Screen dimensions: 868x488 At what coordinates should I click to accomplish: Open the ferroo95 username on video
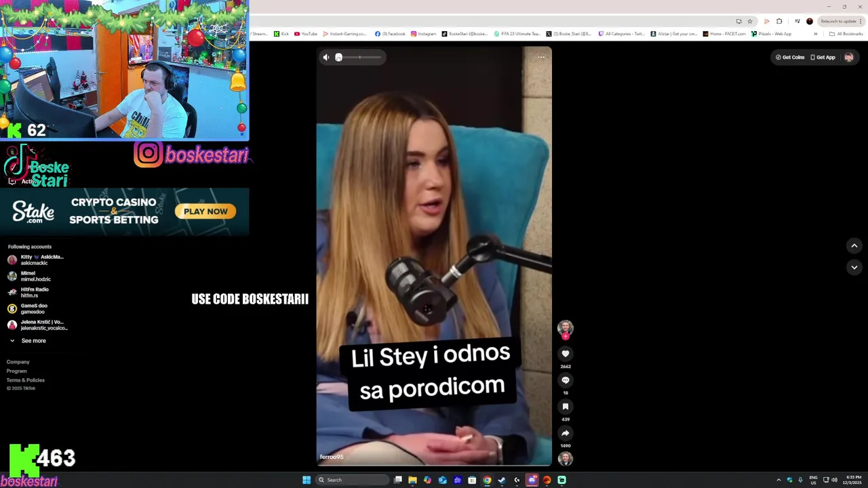[x=332, y=457]
